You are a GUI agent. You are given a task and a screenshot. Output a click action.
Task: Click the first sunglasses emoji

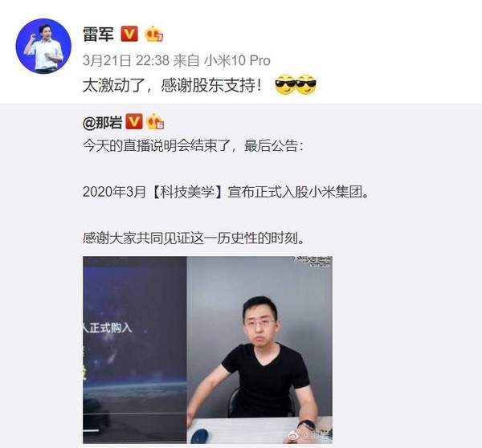click(285, 84)
